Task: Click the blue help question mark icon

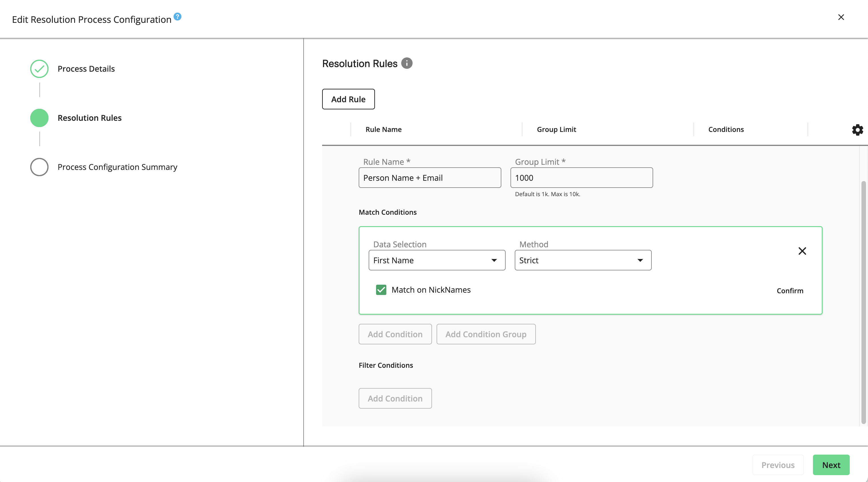Action: [x=177, y=17]
